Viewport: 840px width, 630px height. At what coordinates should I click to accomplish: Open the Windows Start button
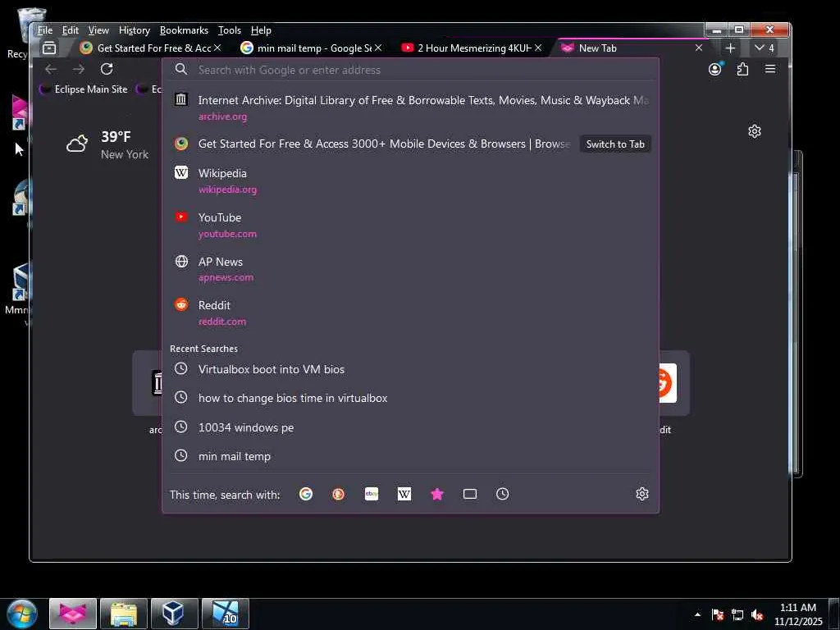click(x=22, y=614)
